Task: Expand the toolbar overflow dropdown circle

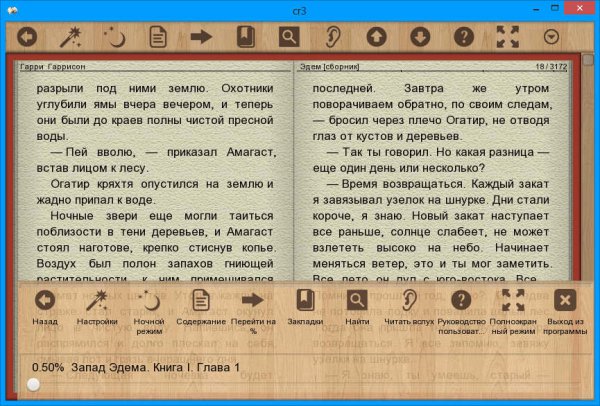Action: tap(551, 37)
